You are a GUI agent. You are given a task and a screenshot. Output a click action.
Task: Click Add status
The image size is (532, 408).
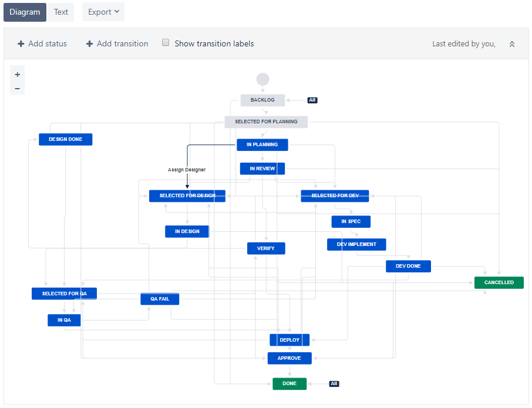[x=47, y=43]
